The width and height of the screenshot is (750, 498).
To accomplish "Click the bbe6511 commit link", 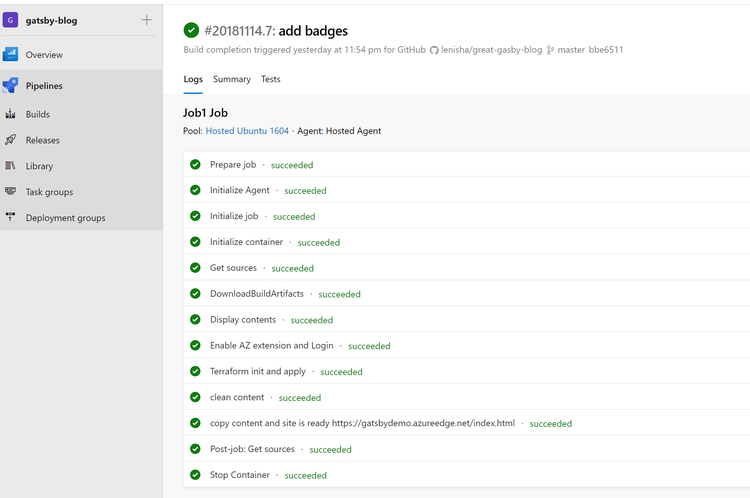I will (606, 50).
